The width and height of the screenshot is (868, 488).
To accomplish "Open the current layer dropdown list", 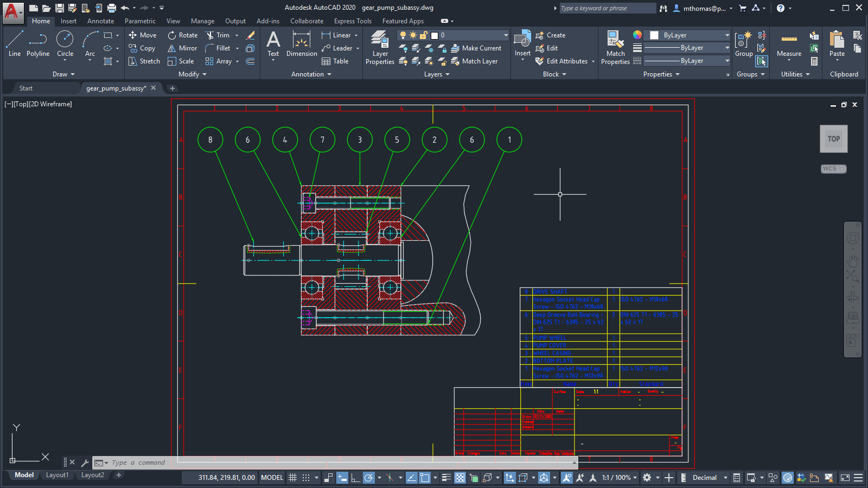I will [506, 35].
